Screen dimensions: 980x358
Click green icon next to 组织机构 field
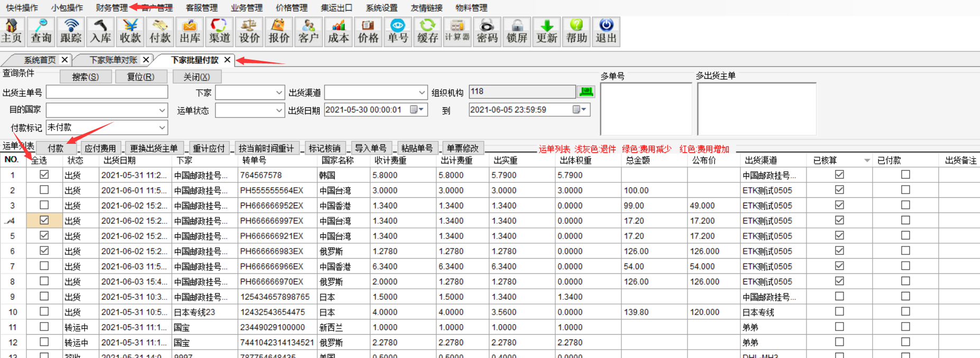(x=586, y=92)
